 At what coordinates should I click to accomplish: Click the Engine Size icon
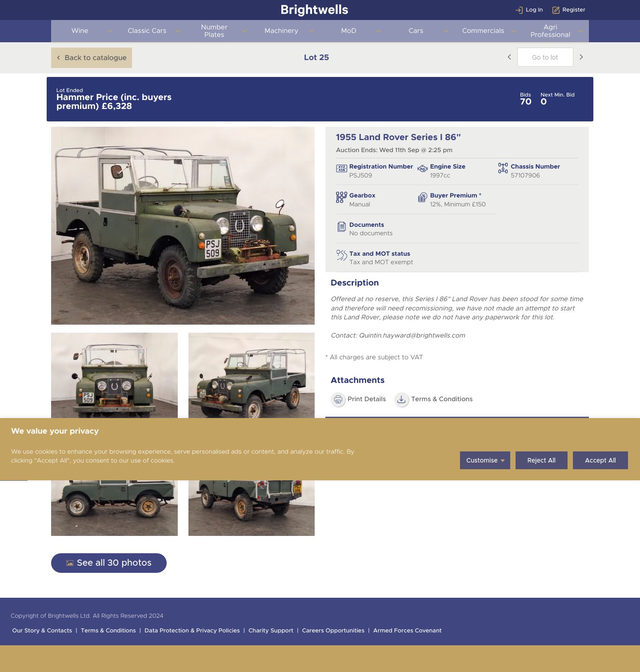coord(422,169)
